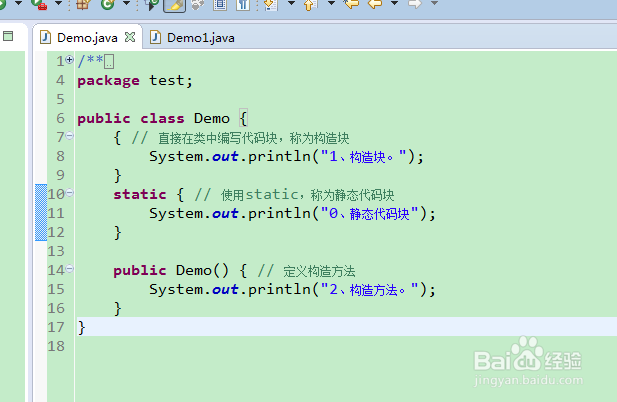The height and width of the screenshot is (402, 617).
Task: Toggle show whitespace characters pilcrow icon
Action: 243,4
